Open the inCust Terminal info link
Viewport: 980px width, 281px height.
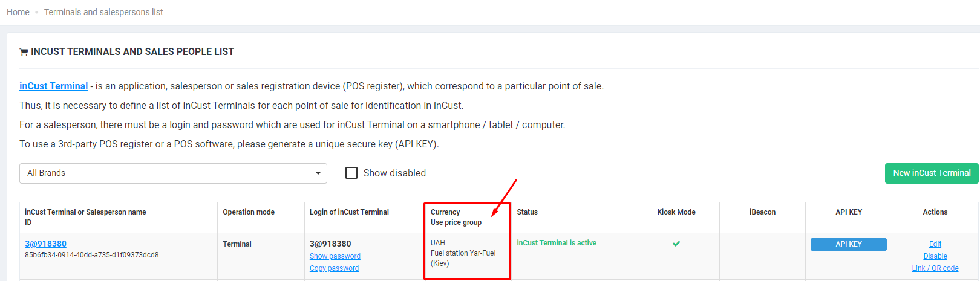(53, 86)
